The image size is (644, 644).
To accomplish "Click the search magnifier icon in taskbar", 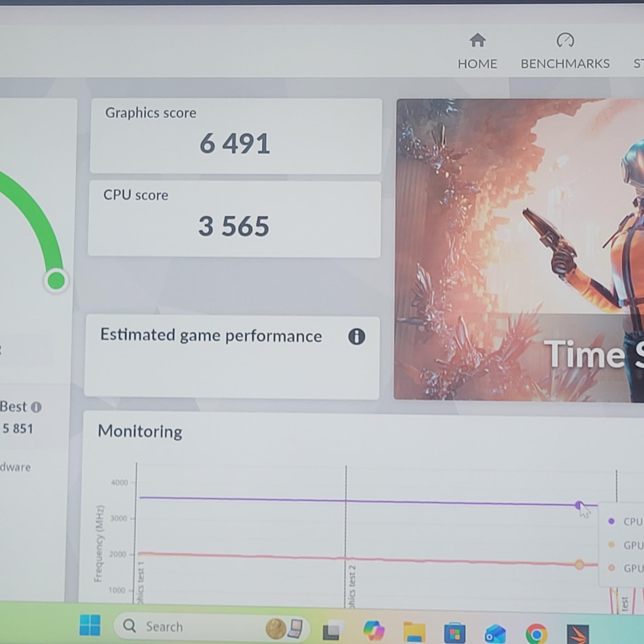I will click(129, 626).
